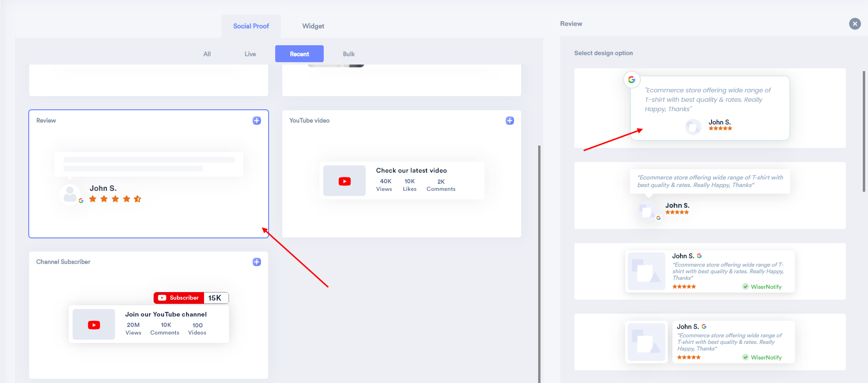Click the five-star rating in Review card

click(115, 199)
